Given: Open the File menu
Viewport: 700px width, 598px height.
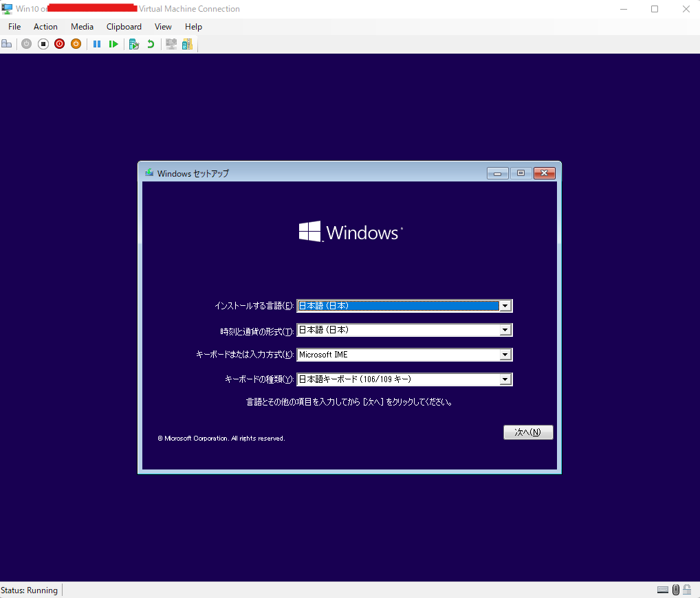Looking at the screenshot, I should coord(14,27).
